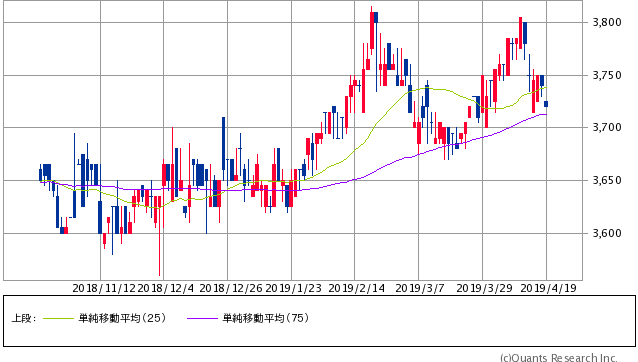Select the 2019/3/29 date label
The width and height of the screenshot is (638, 362).
pos(484,288)
